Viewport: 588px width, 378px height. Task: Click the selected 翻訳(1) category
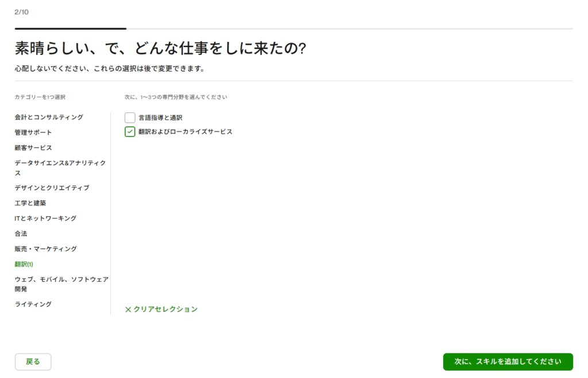(24, 264)
